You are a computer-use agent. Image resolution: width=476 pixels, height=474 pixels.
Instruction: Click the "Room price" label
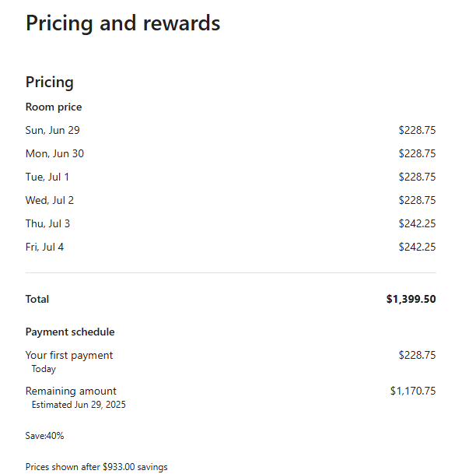[x=54, y=107]
